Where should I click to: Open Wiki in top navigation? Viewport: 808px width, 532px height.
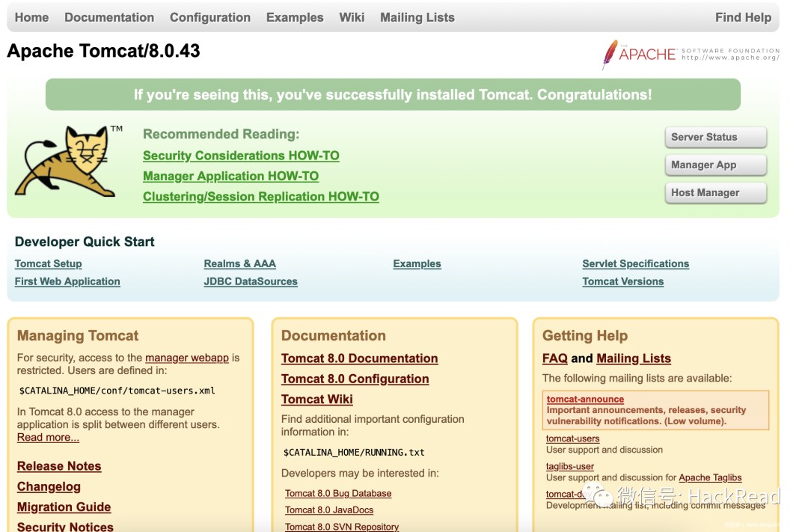pyautogui.click(x=352, y=17)
